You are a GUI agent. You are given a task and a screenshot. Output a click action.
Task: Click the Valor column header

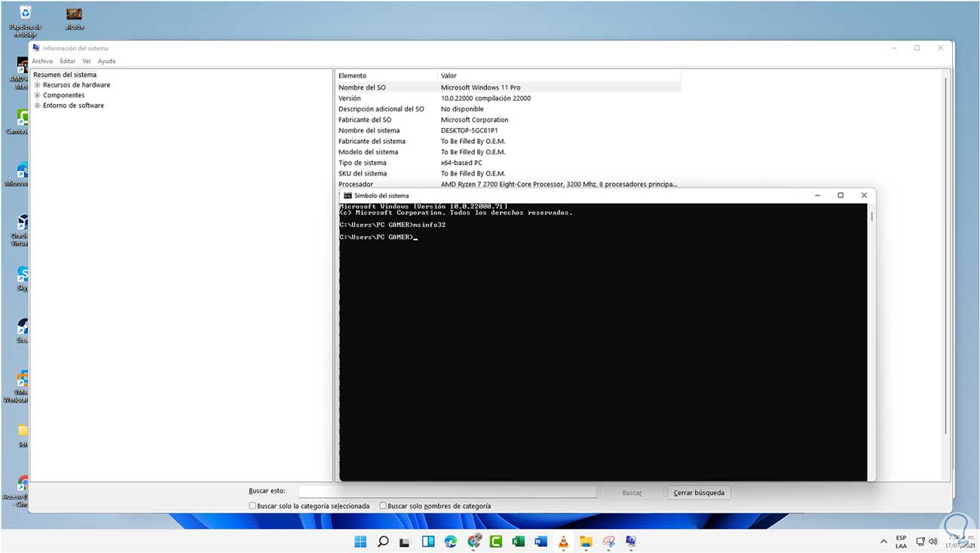coord(559,75)
